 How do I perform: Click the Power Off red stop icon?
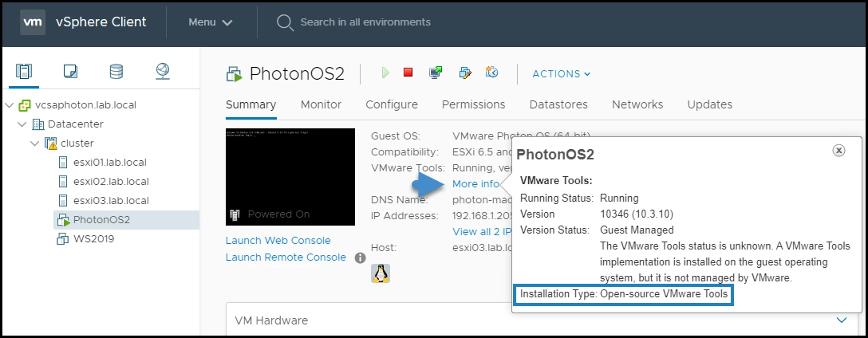pyautogui.click(x=408, y=73)
